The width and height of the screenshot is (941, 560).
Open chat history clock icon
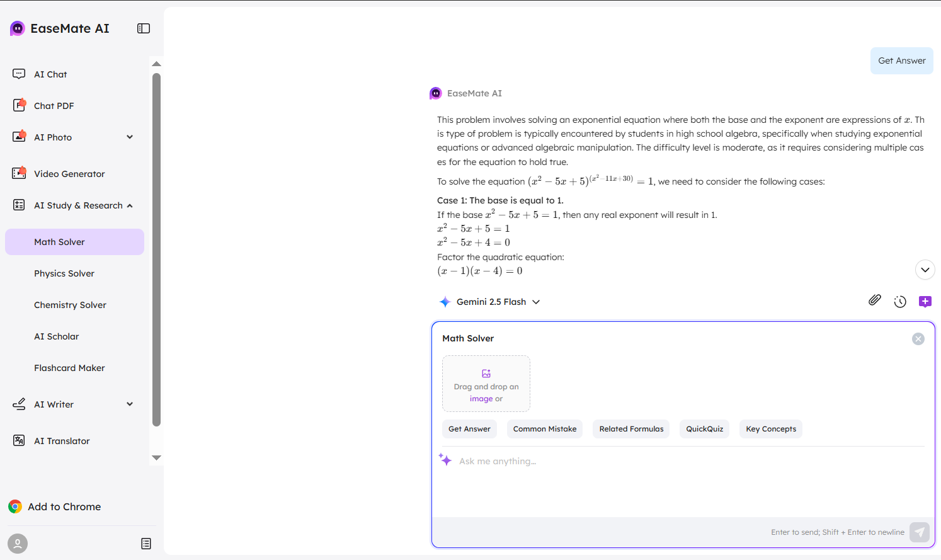(x=900, y=302)
